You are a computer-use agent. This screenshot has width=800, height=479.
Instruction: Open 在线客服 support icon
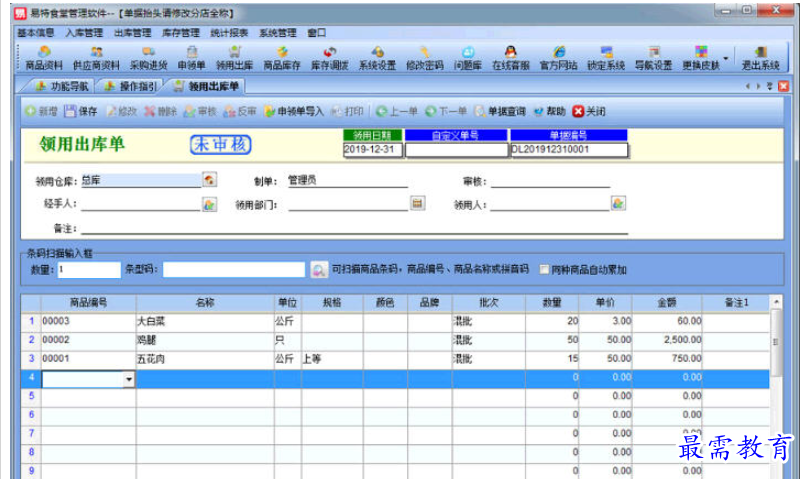click(x=510, y=57)
